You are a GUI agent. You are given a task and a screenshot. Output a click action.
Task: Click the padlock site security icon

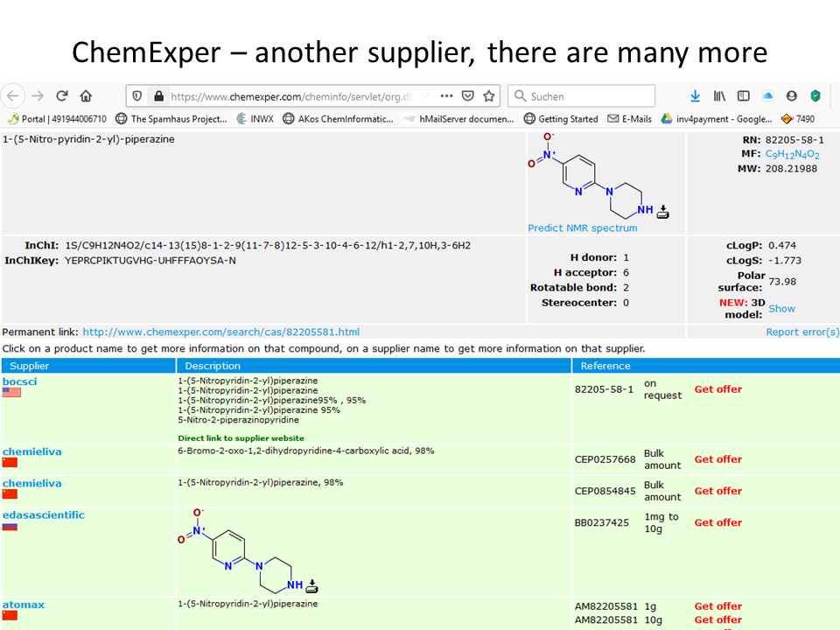pos(158,96)
